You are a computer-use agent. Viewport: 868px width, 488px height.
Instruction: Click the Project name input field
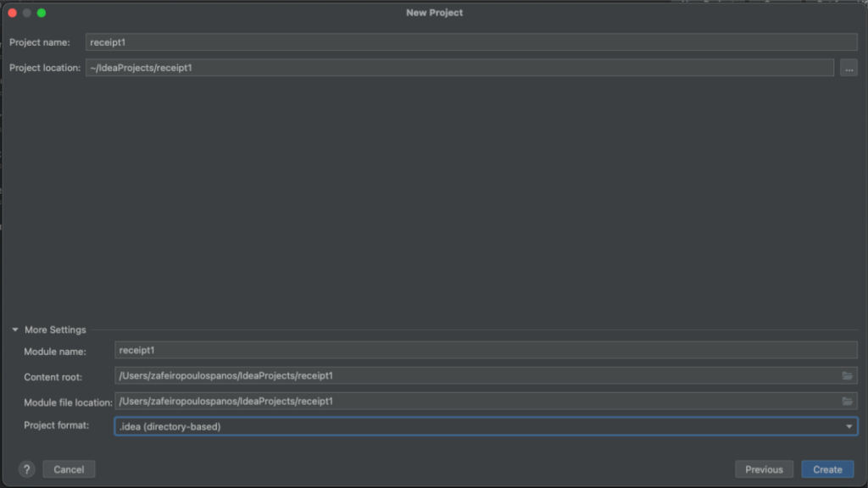[471, 42]
